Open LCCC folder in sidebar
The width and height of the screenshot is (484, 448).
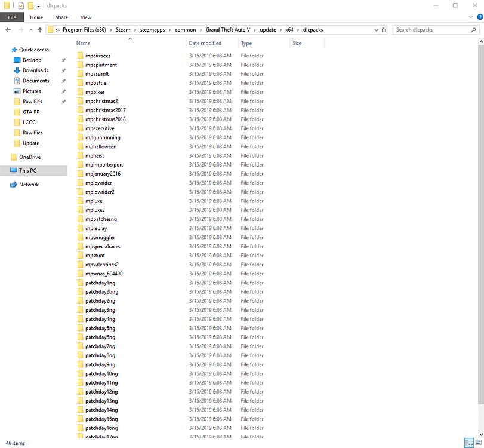click(29, 122)
